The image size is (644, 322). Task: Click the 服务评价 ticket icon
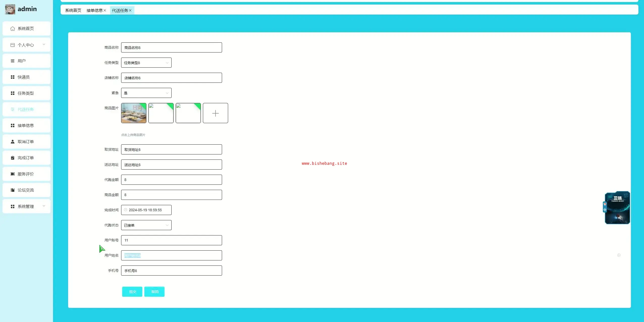(x=13, y=174)
